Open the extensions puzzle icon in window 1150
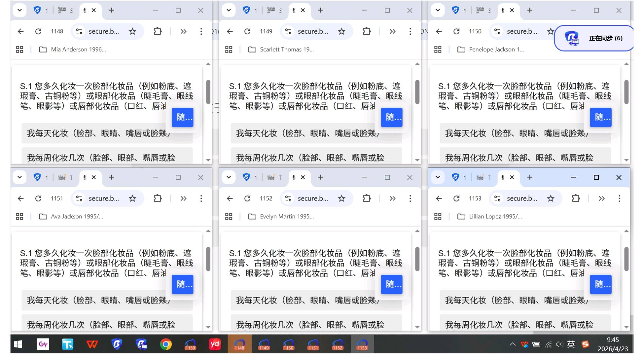The width and height of the screenshot is (644, 357). (575, 31)
